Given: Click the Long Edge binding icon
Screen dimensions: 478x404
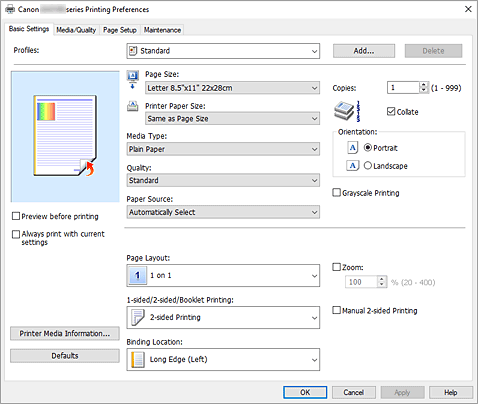Looking at the screenshot, I should click(137, 359).
